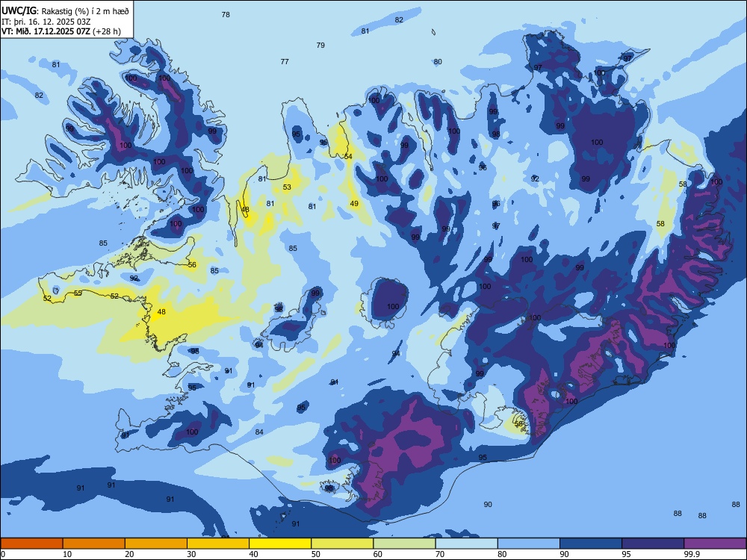Screen dimensions: 747x560
Task: Click the map humidity value '56'
Action: tap(192, 265)
